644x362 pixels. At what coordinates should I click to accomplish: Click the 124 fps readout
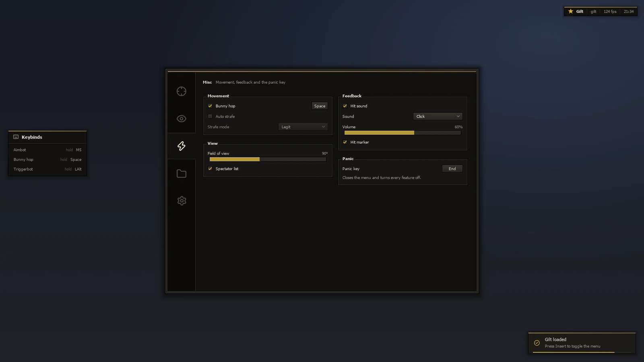(610, 12)
